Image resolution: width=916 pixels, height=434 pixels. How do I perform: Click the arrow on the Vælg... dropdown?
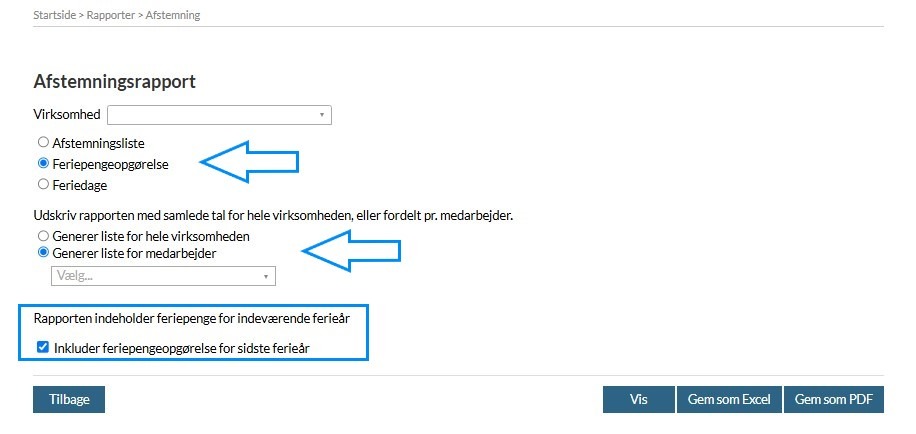click(266, 276)
